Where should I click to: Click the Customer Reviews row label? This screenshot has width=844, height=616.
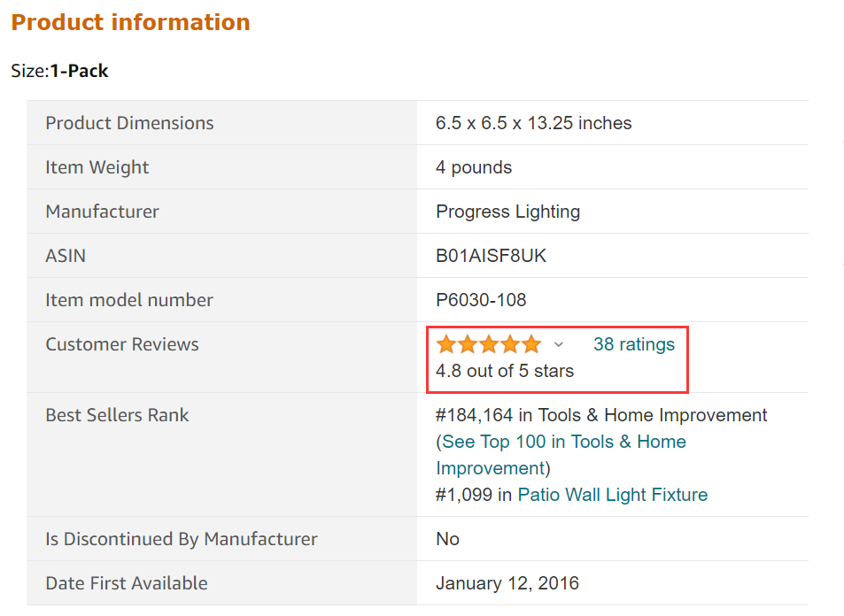(x=122, y=344)
